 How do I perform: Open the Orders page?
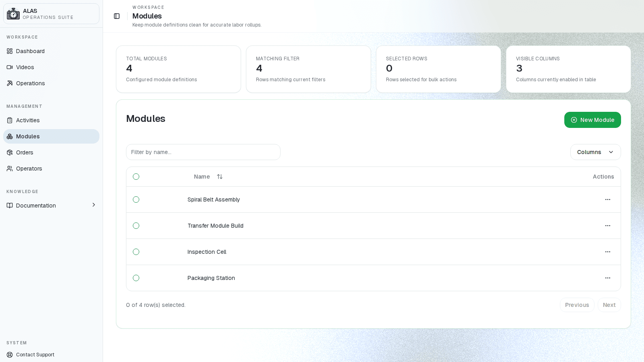point(51,152)
